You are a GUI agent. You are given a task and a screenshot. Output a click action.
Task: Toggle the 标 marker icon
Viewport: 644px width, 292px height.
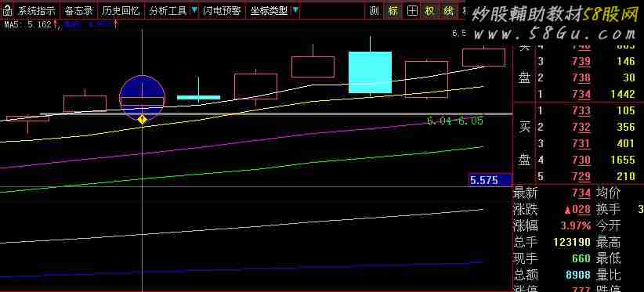point(393,11)
